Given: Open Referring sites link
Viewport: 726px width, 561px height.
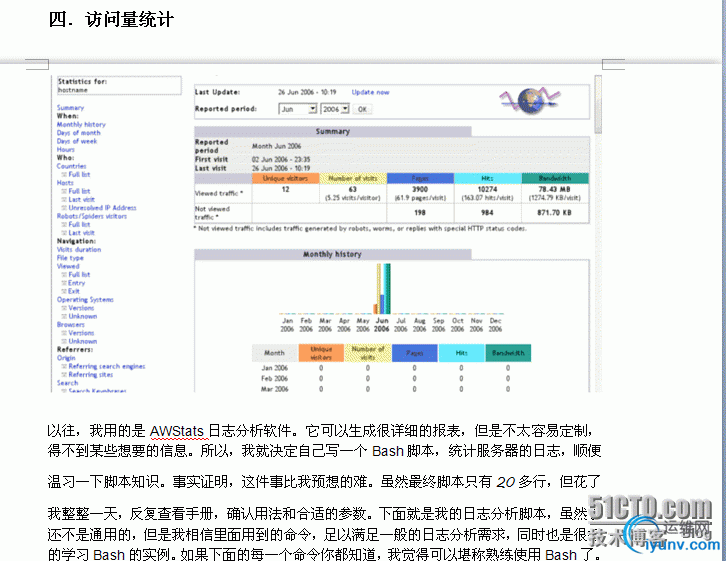Looking at the screenshot, I should point(90,374).
